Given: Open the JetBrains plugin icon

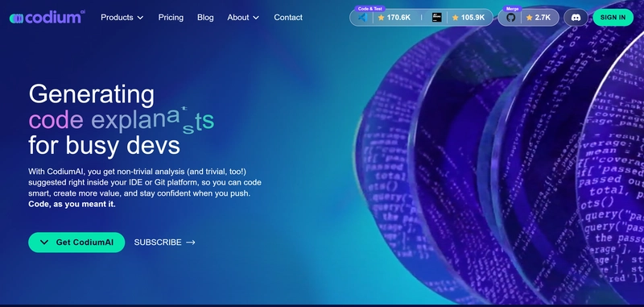Looking at the screenshot, I should point(437,17).
